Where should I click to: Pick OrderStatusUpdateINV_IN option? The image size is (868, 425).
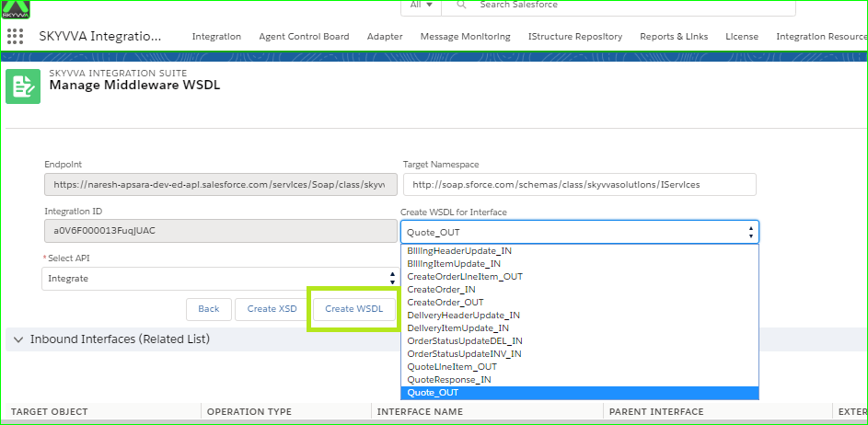580,353
